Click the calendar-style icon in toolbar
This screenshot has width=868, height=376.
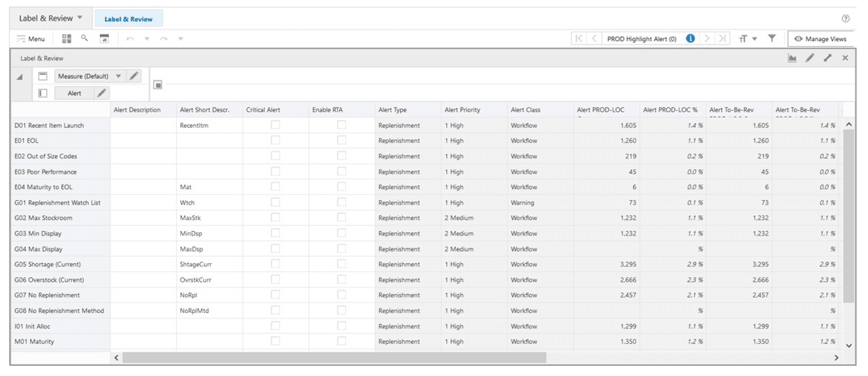click(x=104, y=38)
